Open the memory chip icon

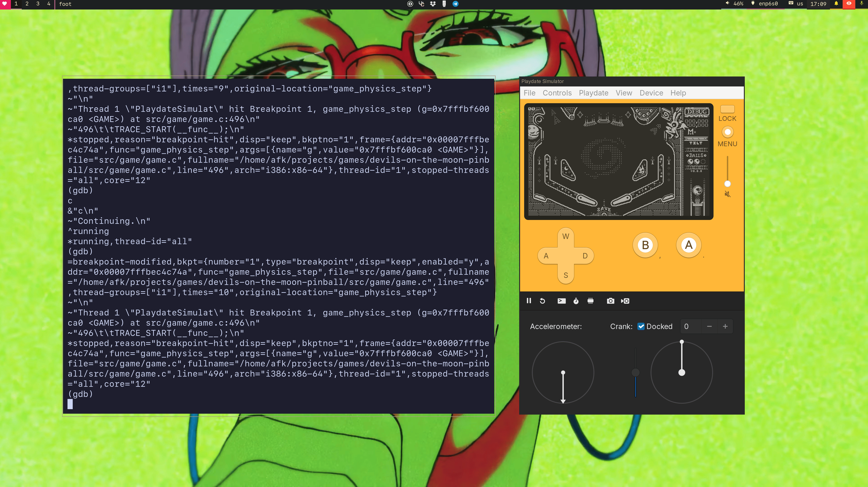(x=590, y=301)
